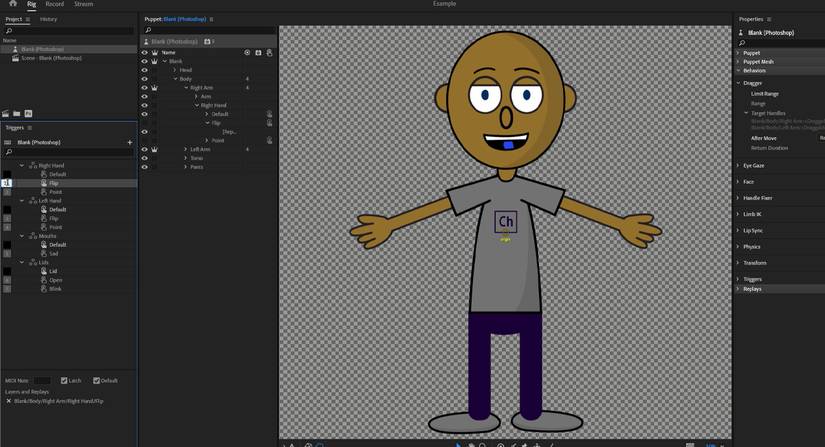The image size is (825, 447).
Task: Click the Project panel search field
Action: click(x=68, y=31)
